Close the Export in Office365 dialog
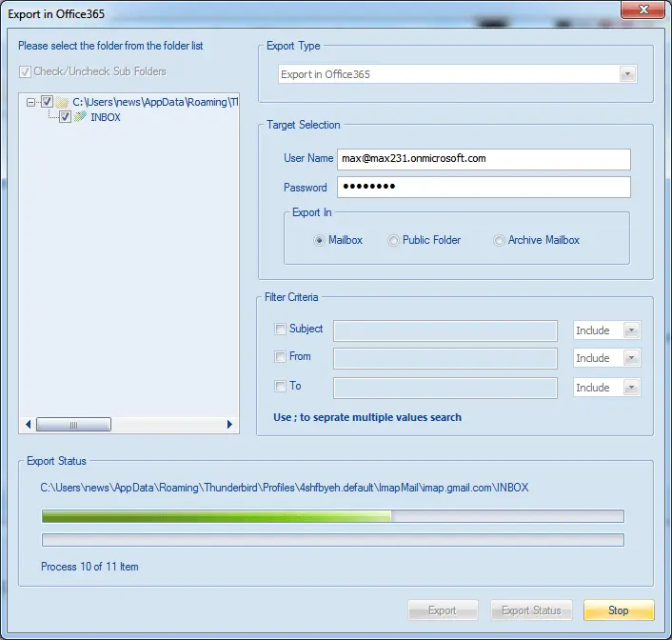The image size is (672, 640). [x=642, y=10]
